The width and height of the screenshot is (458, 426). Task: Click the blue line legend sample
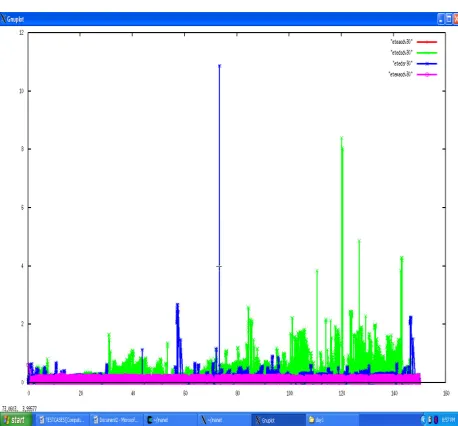[x=427, y=64]
